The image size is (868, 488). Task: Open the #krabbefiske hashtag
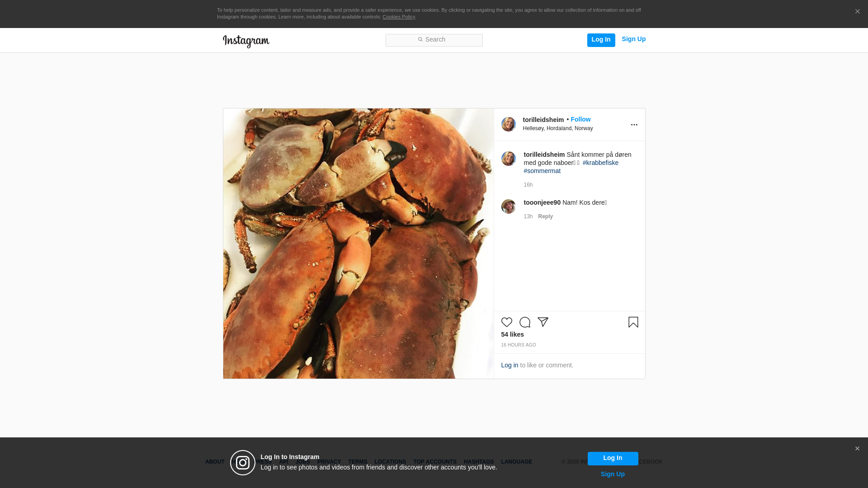pyautogui.click(x=600, y=163)
